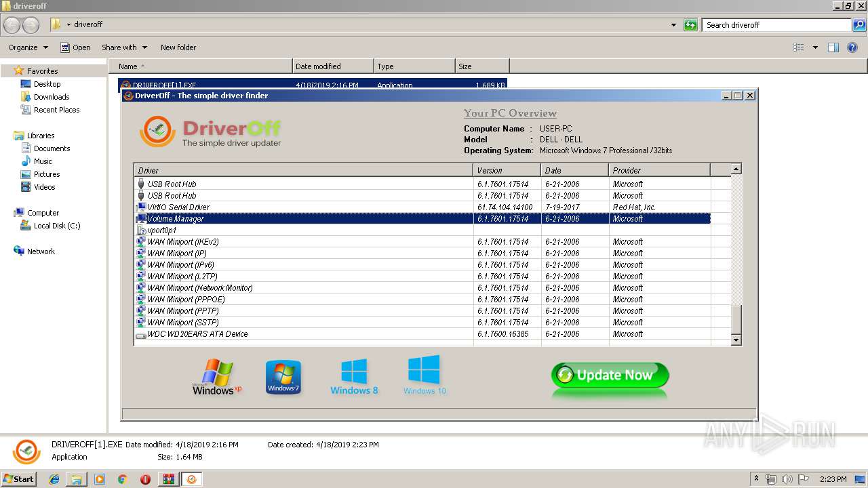
Task: Open Downloads in the Favorites sidebar
Action: tap(45, 97)
